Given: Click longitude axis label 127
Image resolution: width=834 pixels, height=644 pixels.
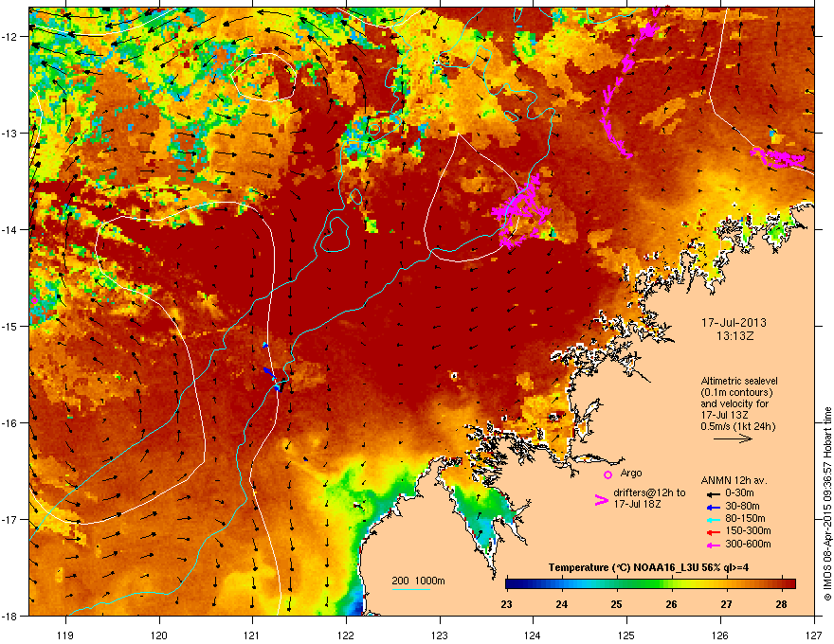Looking at the screenshot, I should [814, 635].
